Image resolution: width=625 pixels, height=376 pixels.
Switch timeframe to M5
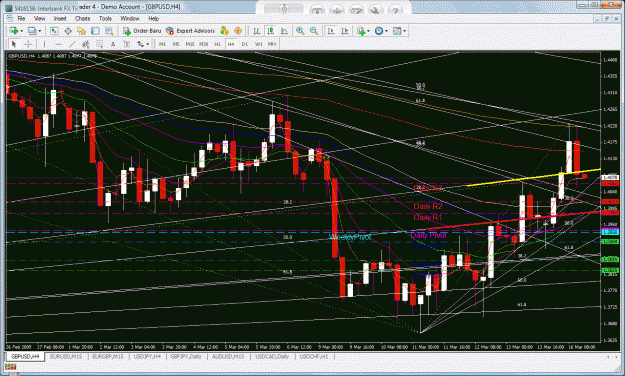[176, 44]
